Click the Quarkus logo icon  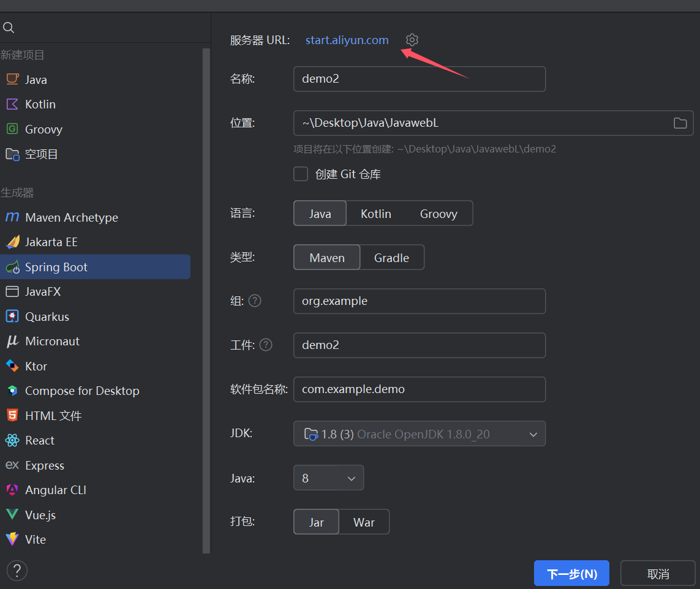(12, 317)
